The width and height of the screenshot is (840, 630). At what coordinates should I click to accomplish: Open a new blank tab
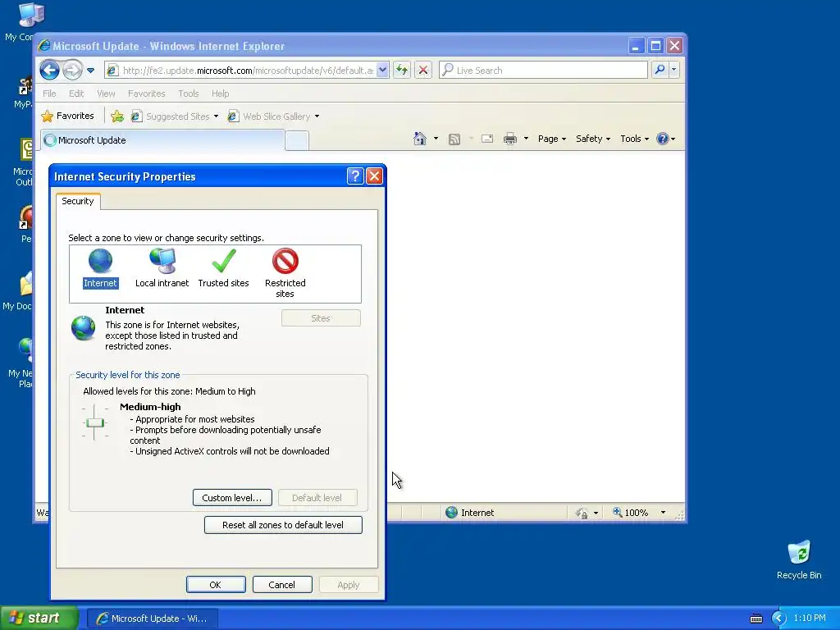pyautogui.click(x=297, y=141)
